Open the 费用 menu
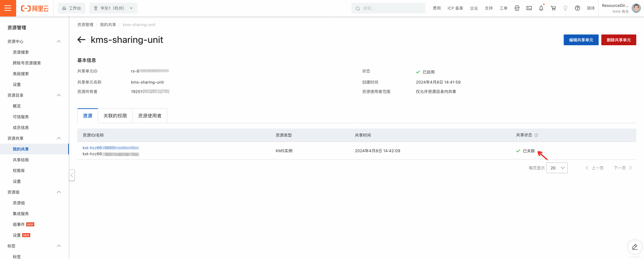644x259 pixels. click(437, 8)
